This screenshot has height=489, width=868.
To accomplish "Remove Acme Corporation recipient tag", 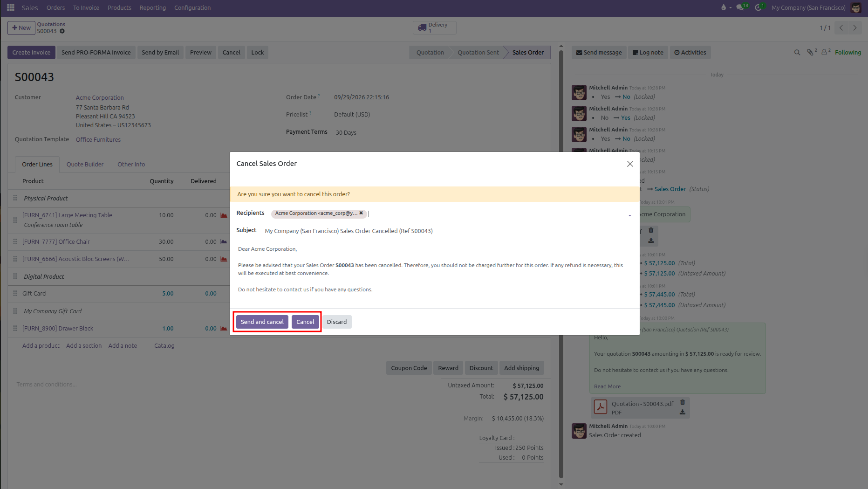I will pyautogui.click(x=361, y=213).
